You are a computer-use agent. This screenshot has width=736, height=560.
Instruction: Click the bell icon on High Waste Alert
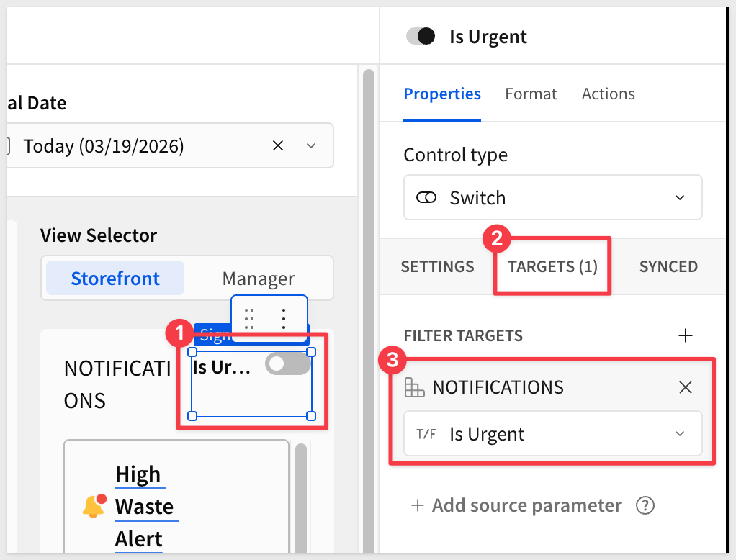[94, 507]
